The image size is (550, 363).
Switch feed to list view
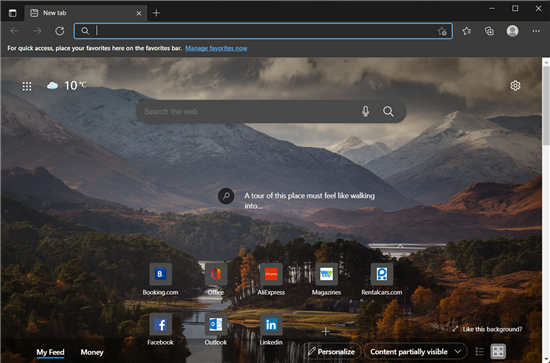(479, 351)
